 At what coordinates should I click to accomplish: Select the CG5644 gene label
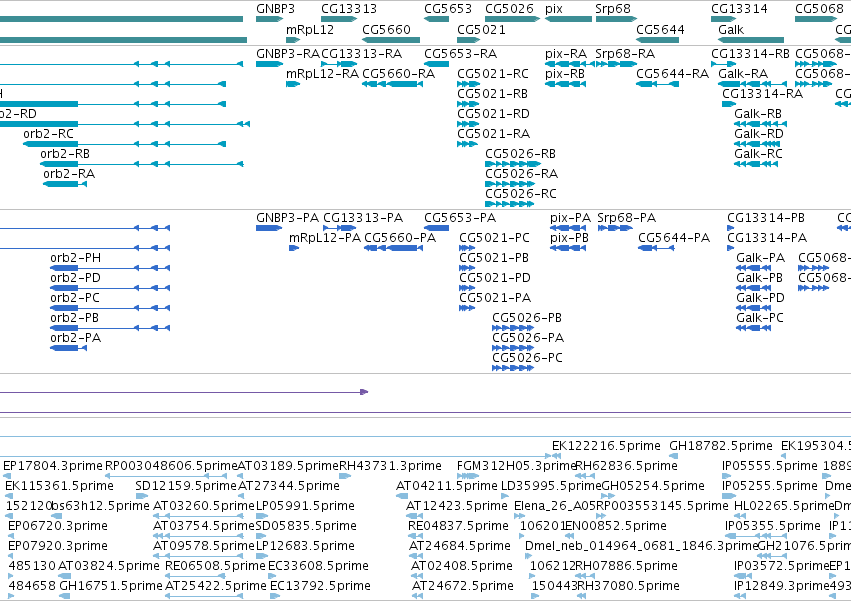point(660,29)
